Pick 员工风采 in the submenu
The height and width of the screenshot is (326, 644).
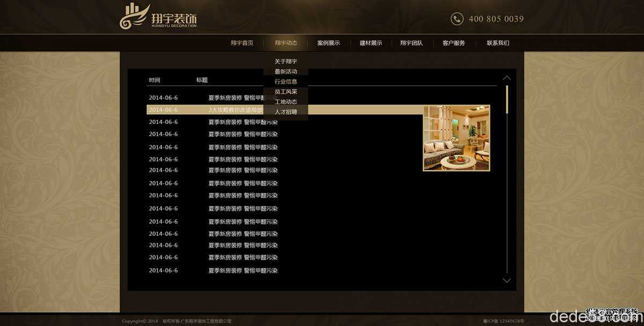click(286, 92)
